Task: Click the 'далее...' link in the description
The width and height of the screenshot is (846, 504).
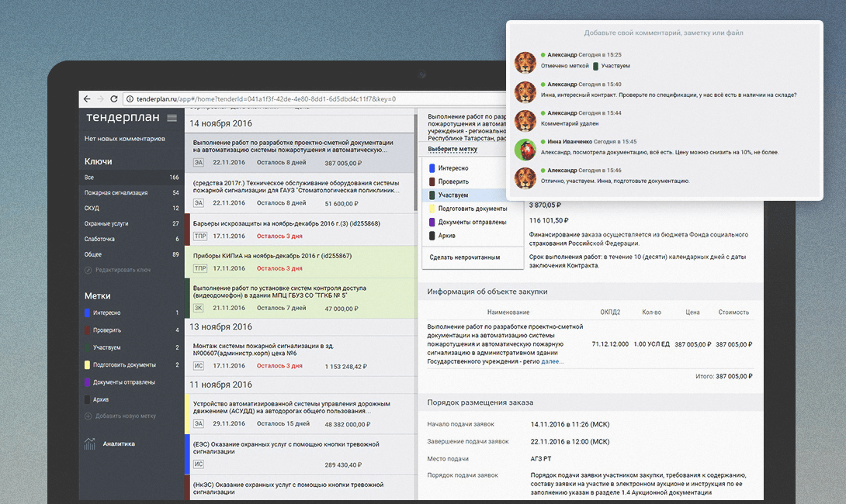Action: [x=553, y=361]
